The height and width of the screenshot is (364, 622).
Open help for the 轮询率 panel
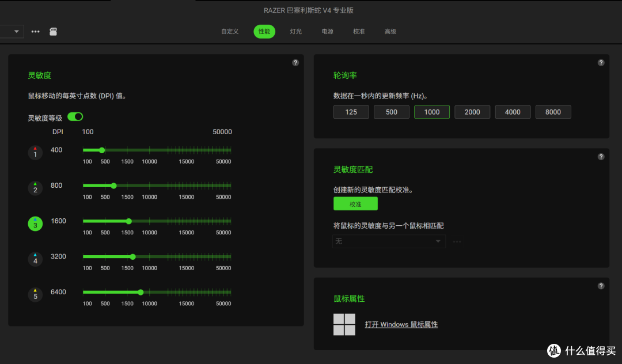[601, 63]
